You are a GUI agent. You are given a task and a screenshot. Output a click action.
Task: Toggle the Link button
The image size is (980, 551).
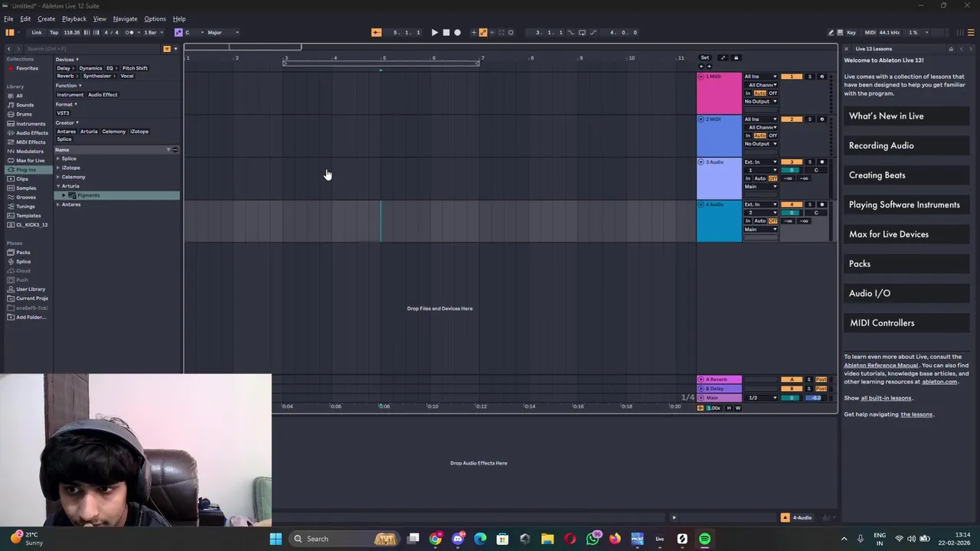point(37,32)
